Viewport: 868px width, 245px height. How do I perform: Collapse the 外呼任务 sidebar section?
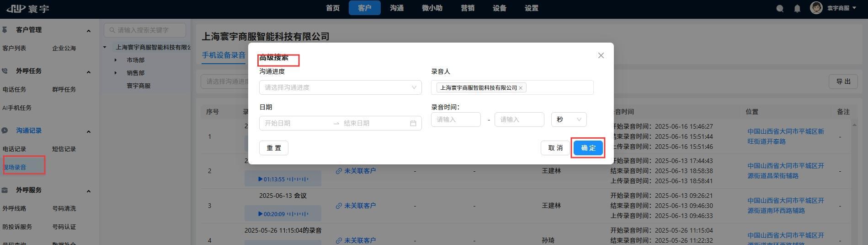(89, 72)
